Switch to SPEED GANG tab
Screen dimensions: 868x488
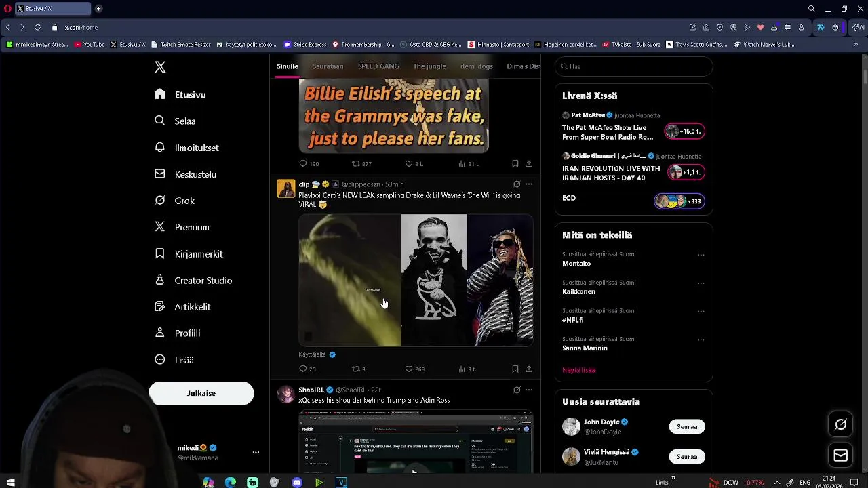[378, 66]
